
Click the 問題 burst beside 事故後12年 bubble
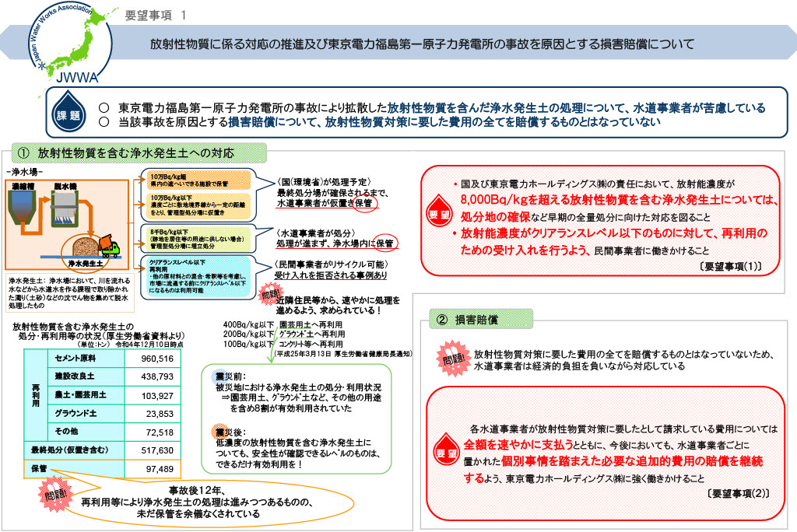click(x=55, y=493)
